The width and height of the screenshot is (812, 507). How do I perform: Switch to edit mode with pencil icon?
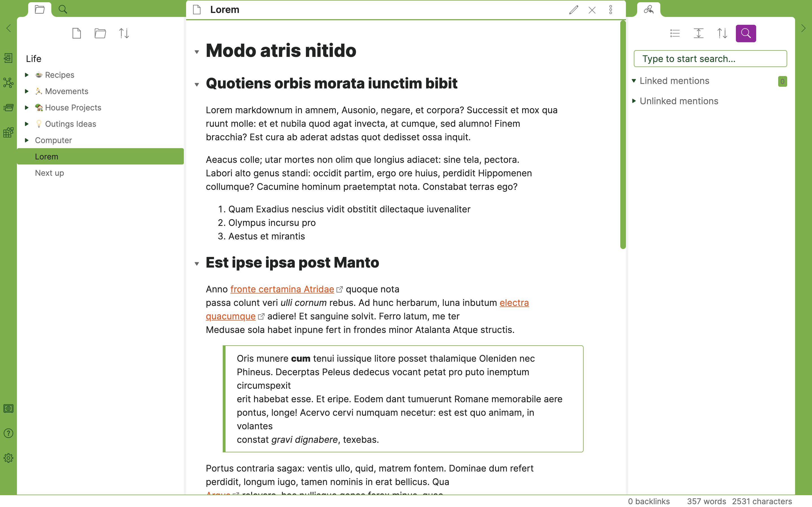(573, 10)
